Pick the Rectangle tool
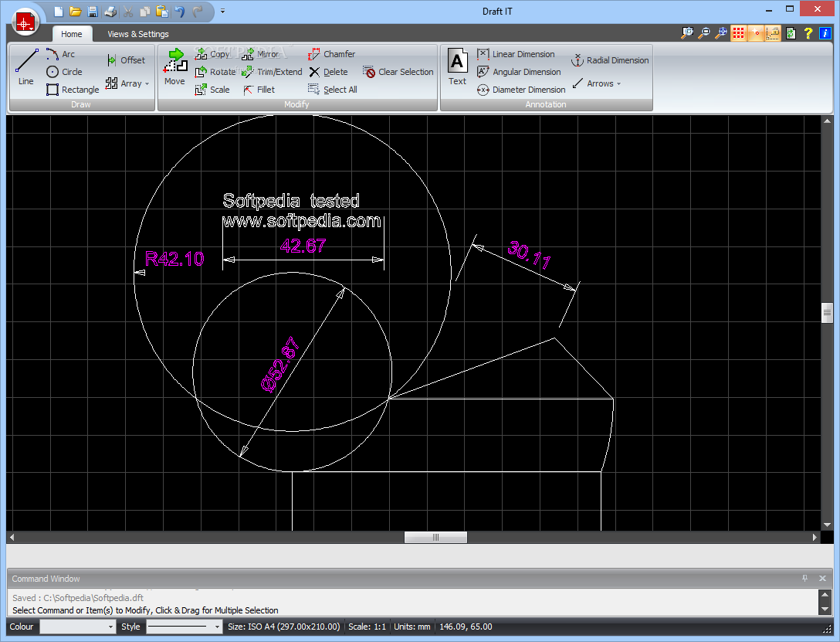Viewport: 840px width, 642px height. pyautogui.click(x=73, y=90)
